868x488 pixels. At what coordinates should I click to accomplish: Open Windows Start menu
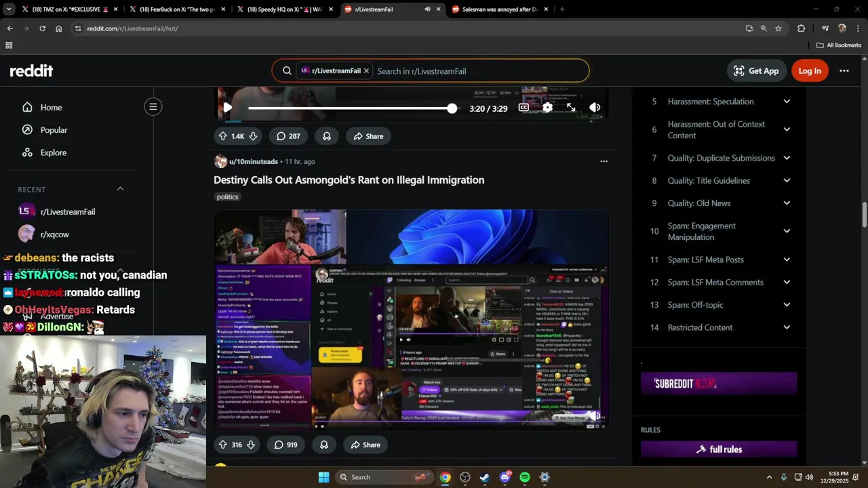[323, 477]
